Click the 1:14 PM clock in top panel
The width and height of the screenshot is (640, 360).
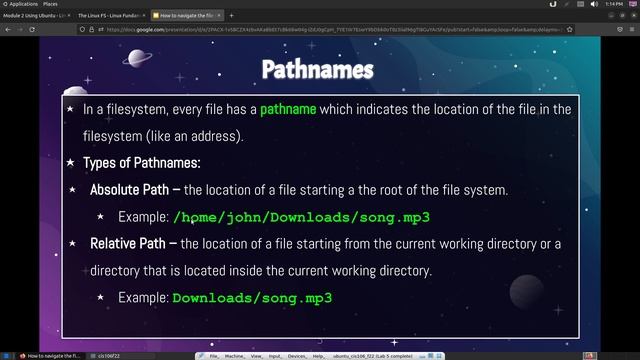point(614,4)
